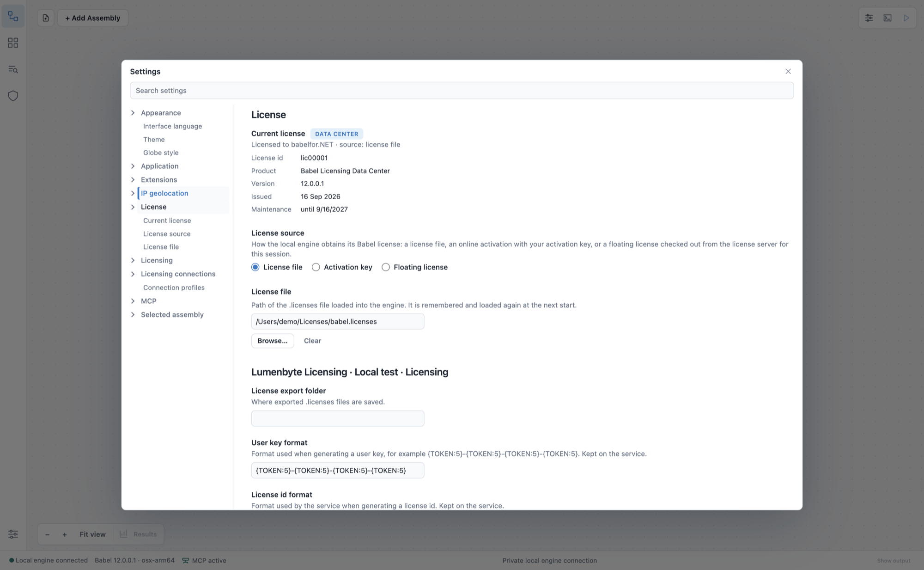The height and width of the screenshot is (570, 924).
Task: Jump to License file subsection
Action: (x=161, y=247)
